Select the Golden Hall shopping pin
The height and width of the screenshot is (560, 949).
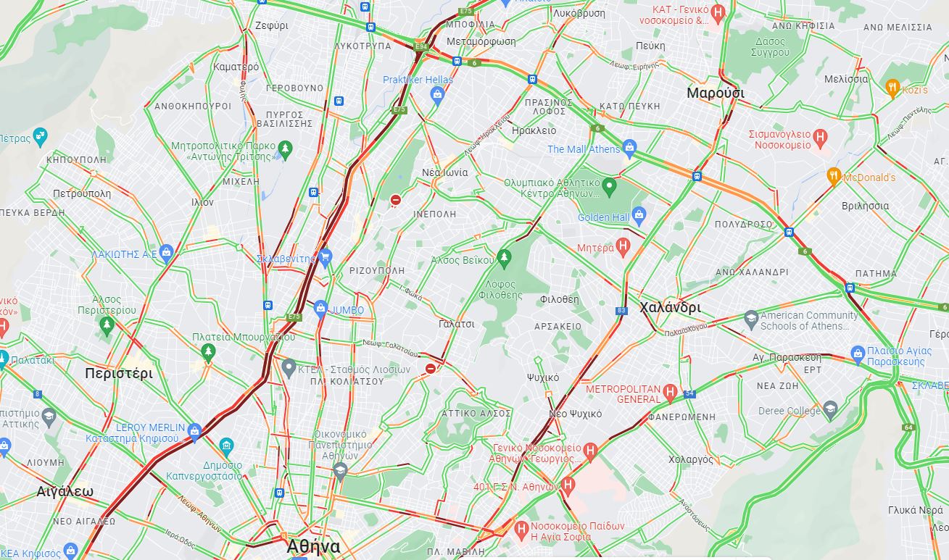pos(639,215)
